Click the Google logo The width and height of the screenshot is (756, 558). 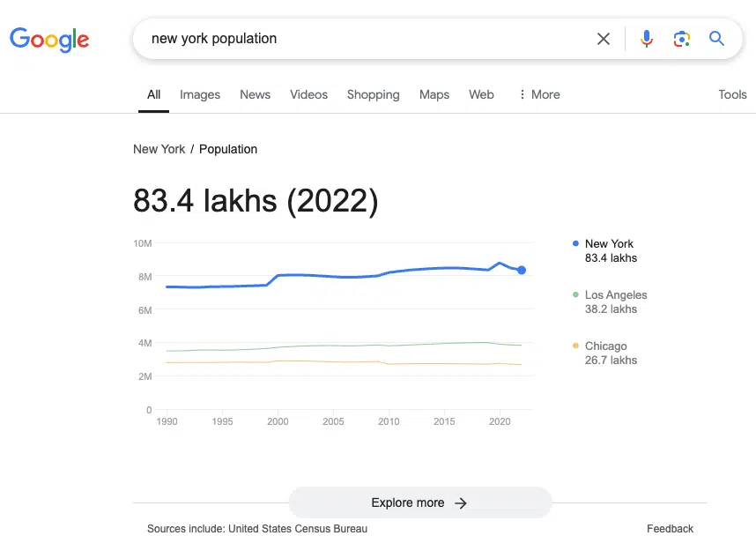tap(49, 39)
